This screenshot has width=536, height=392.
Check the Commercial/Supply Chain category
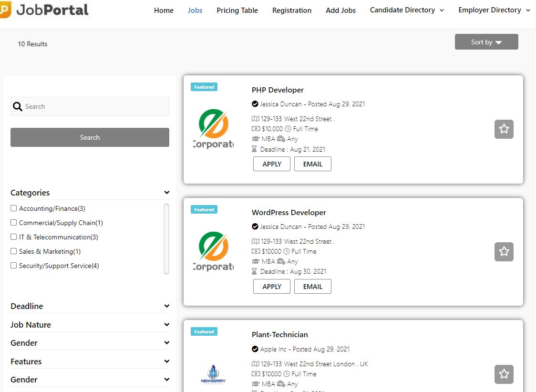coord(14,223)
